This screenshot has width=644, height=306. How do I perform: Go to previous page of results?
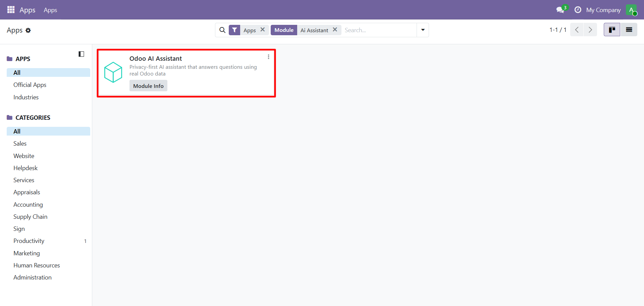point(577,30)
